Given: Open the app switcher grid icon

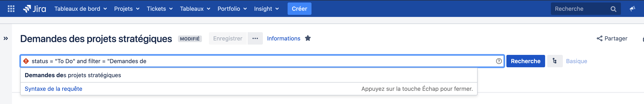Looking at the screenshot, I should (11, 9).
